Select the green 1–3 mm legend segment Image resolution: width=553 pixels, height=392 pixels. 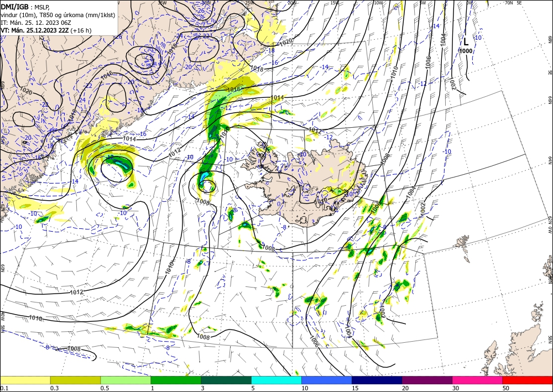tap(176, 380)
